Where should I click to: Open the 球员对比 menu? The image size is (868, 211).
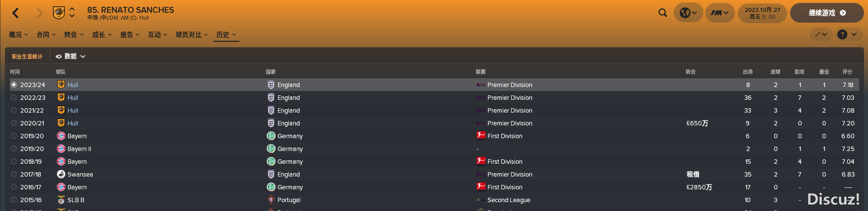(x=192, y=34)
